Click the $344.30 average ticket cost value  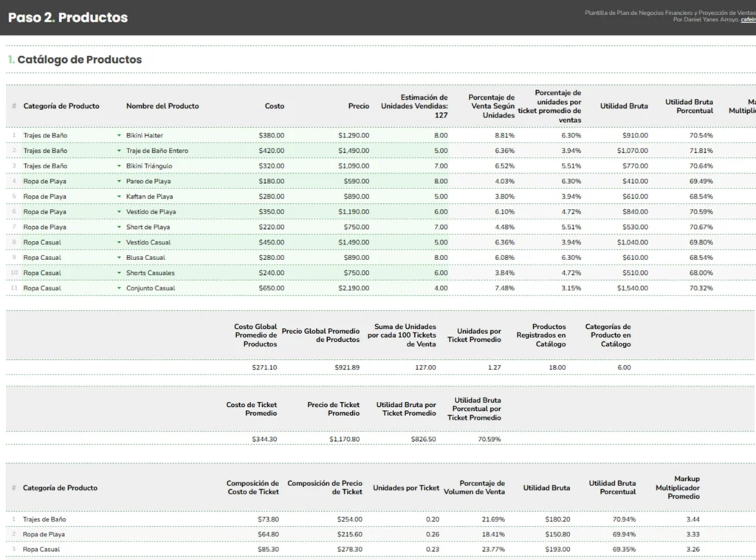pyautogui.click(x=265, y=440)
